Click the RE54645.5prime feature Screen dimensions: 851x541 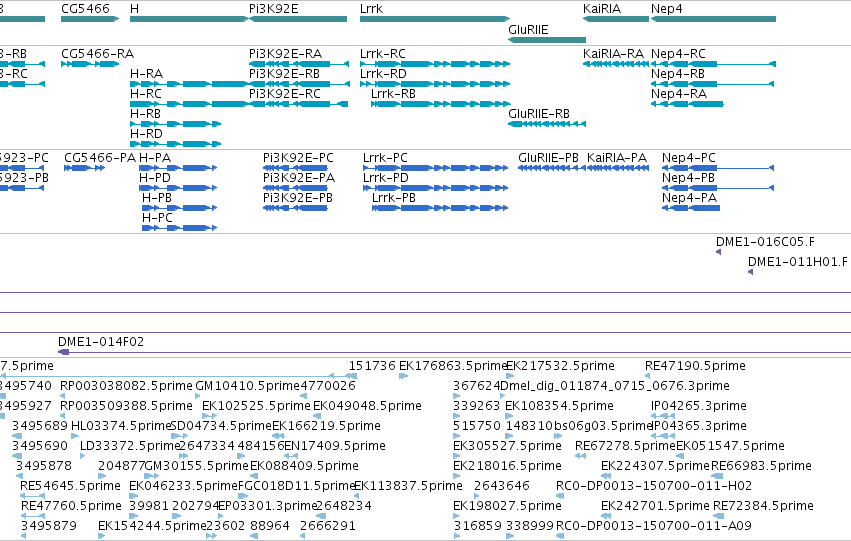32,497
